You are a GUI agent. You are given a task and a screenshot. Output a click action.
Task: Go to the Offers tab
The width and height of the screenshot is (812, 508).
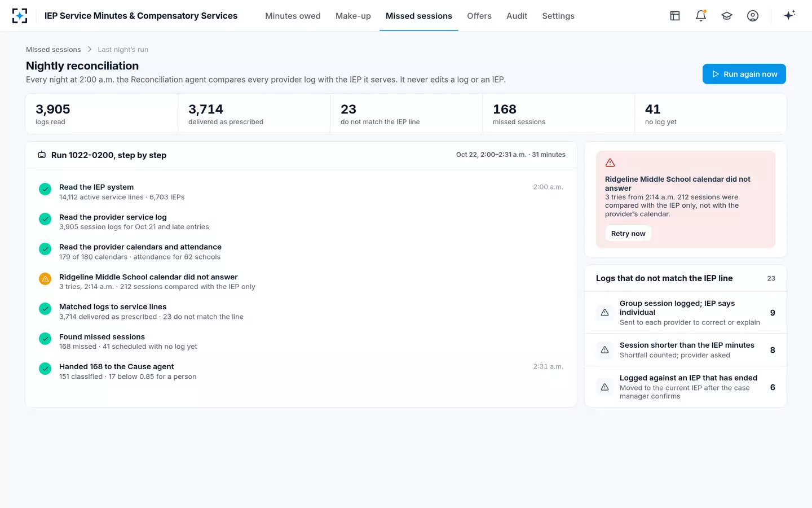click(479, 16)
